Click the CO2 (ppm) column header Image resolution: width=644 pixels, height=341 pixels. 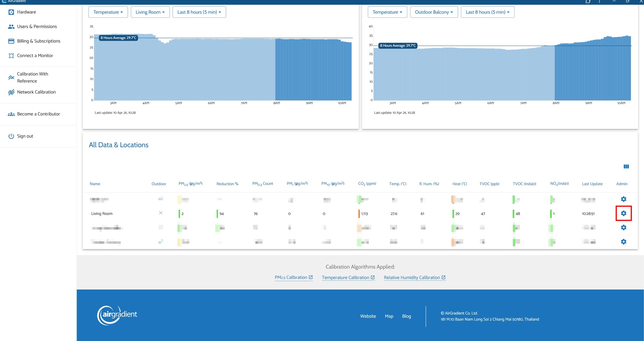(x=367, y=184)
